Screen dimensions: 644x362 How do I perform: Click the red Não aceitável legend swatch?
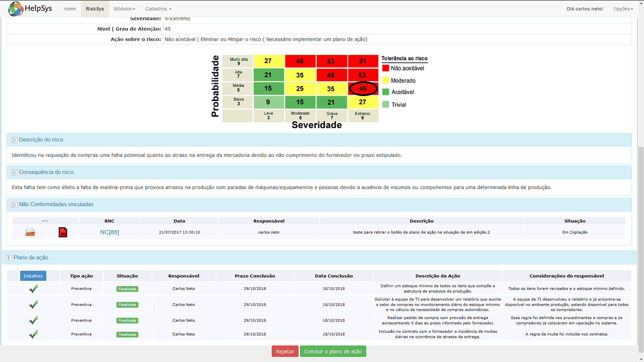(385, 68)
